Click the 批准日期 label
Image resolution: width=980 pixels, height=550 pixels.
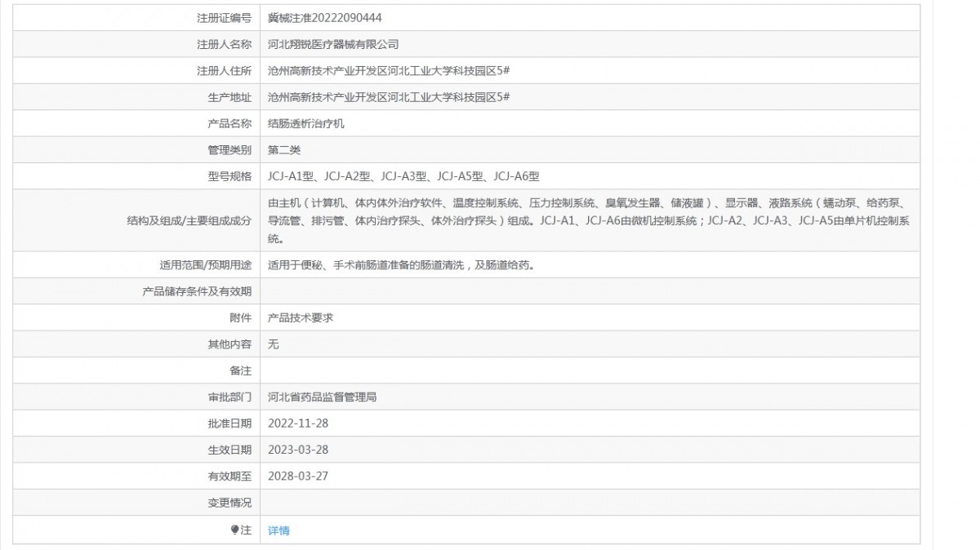point(229,424)
